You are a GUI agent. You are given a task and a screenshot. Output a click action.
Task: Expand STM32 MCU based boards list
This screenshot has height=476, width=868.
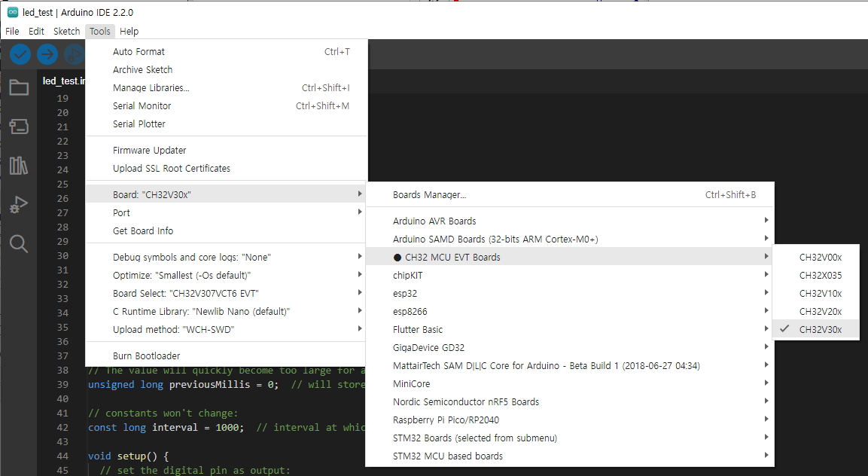coord(570,456)
